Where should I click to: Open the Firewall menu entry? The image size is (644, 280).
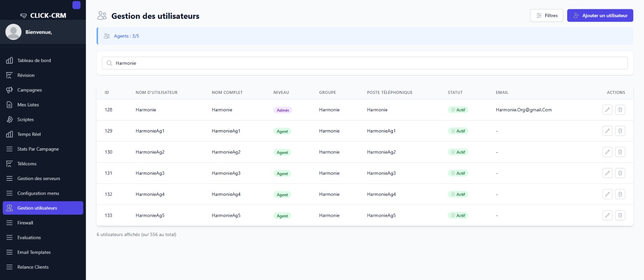[x=25, y=223]
